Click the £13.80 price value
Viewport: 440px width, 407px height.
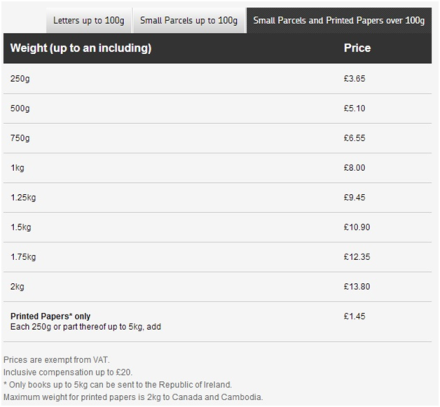(x=357, y=287)
